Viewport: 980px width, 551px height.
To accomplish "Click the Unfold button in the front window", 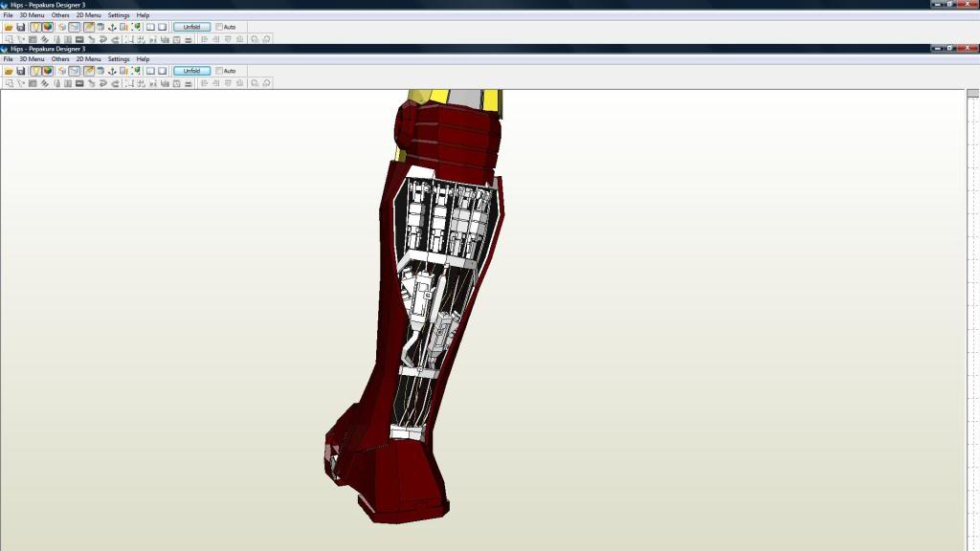I will click(x=191, y=71).
